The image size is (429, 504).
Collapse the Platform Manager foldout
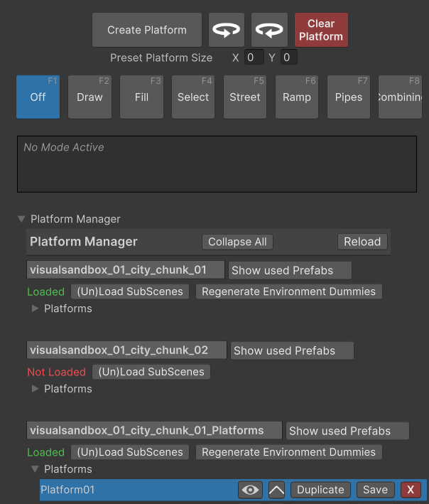tap(21, 219)
